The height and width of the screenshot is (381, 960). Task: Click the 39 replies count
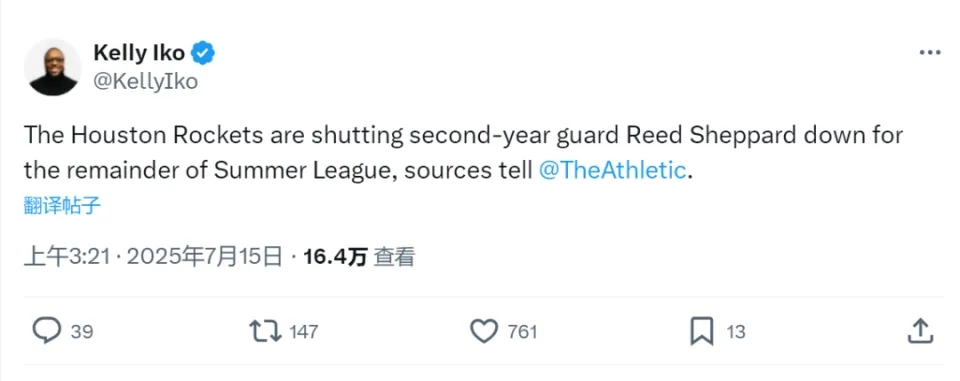(81, 332)
